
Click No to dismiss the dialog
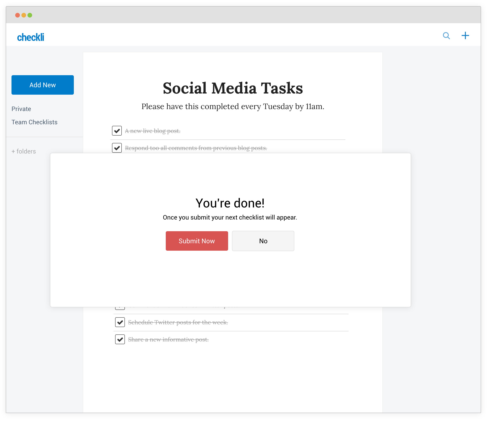point(263,241)
